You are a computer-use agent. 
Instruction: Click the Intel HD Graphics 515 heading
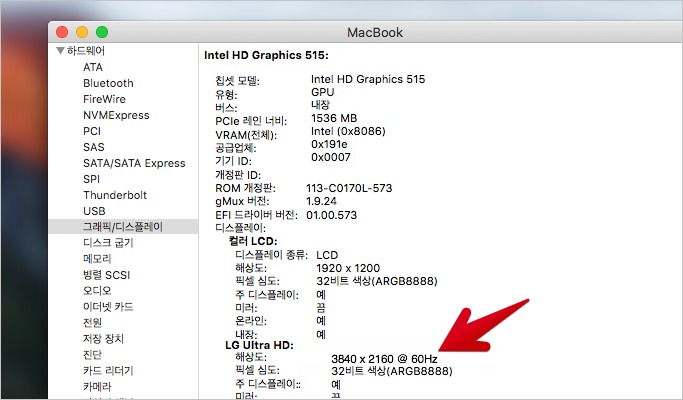click(x=266, y=55)
